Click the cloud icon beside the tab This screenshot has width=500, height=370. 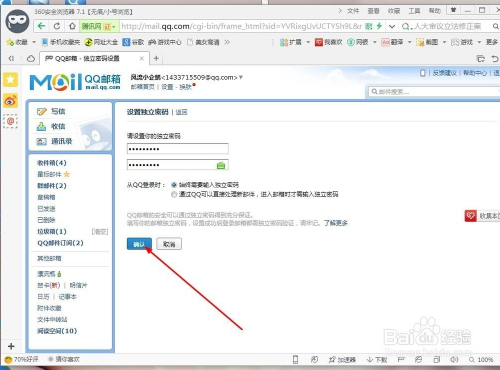31,59
